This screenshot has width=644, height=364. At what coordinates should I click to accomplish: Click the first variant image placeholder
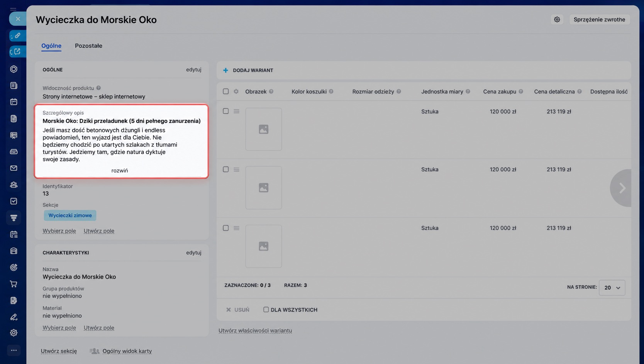point(264,129)
